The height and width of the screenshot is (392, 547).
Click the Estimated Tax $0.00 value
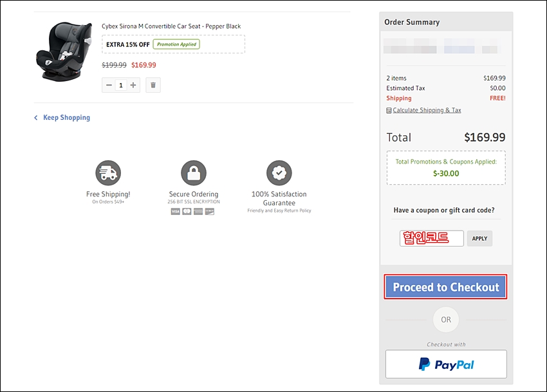(x=498, y=88)
